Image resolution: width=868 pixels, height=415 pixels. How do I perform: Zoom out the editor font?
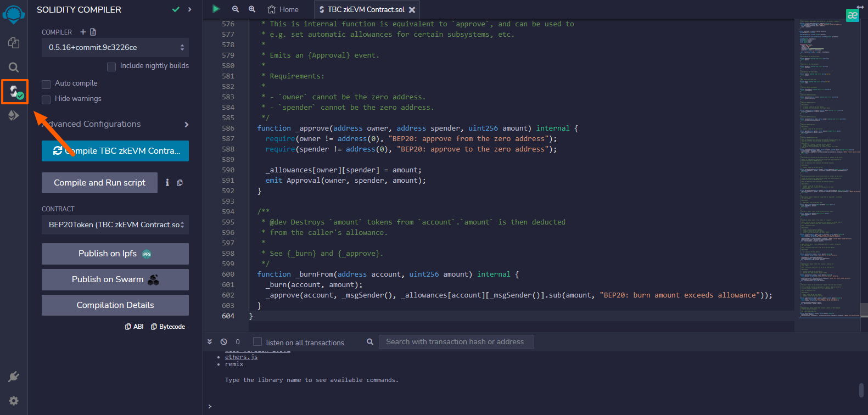[236, 9]
